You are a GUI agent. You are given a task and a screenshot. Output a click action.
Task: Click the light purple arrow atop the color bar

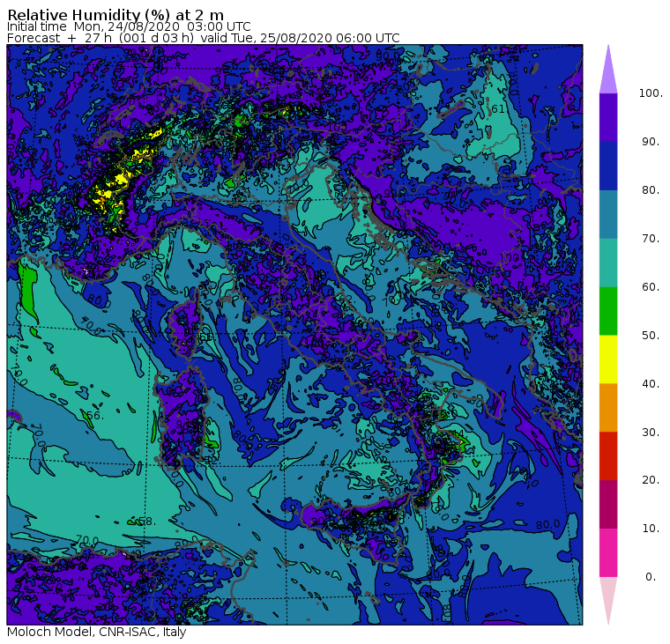(x=608, y=70)
